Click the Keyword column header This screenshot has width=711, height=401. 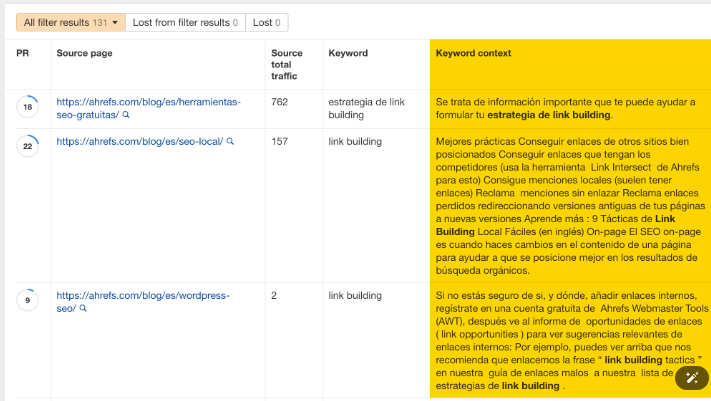coord(348,53)
